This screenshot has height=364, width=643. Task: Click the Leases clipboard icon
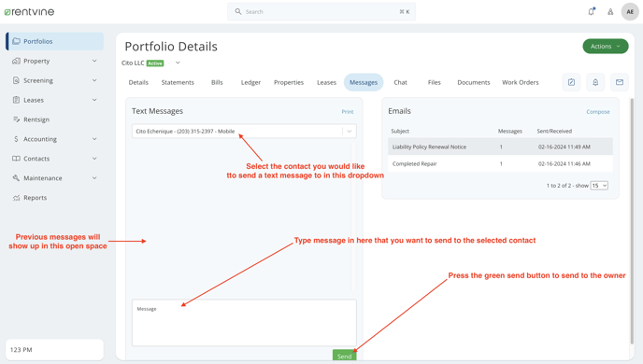17,100
